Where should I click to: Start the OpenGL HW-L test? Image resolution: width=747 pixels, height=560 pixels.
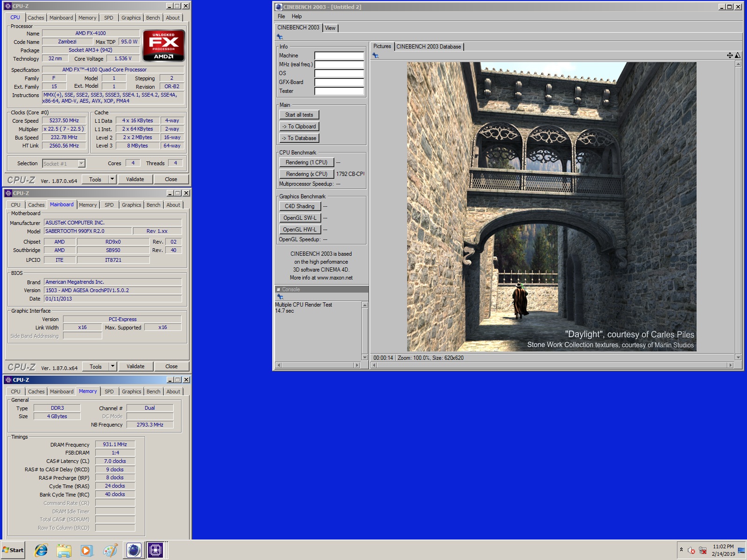click(300, 230)
